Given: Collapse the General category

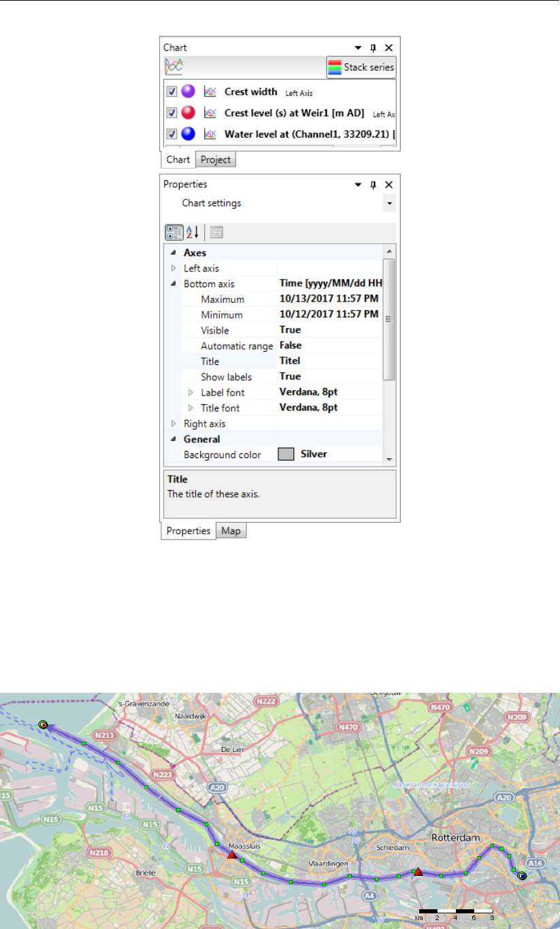Looking at the screenshot, I should (x=173, y=440).
